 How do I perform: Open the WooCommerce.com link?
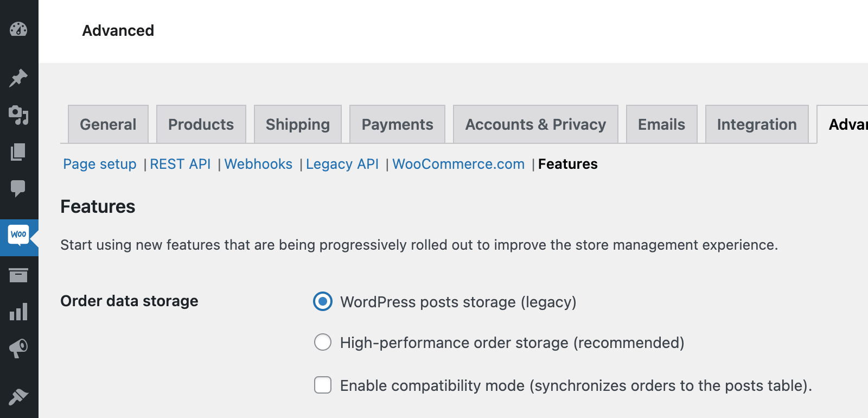click(x=458, y=164)
